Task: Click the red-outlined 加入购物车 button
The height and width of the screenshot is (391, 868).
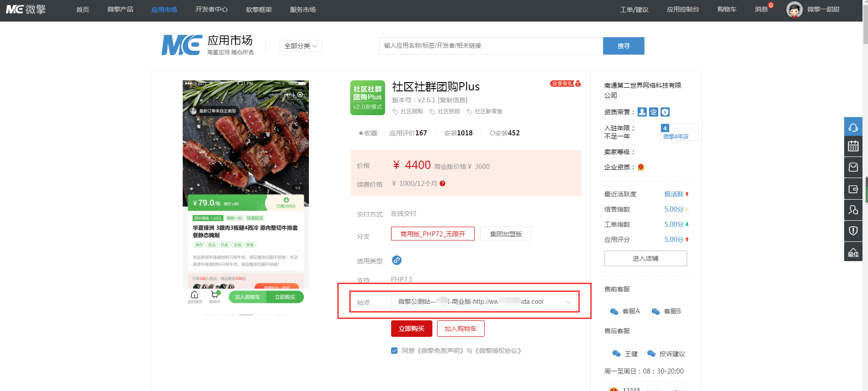Action: click(460, 329)
